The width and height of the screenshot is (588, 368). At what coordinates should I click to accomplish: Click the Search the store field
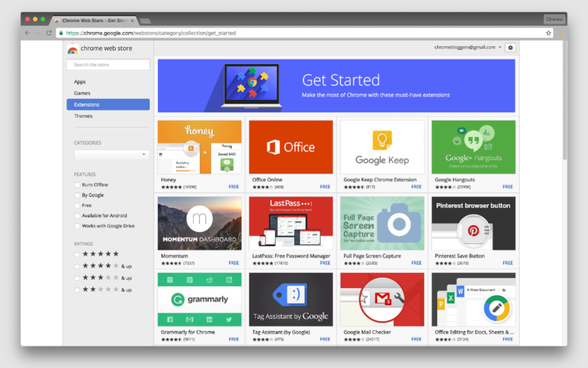(x=108, y=64)
